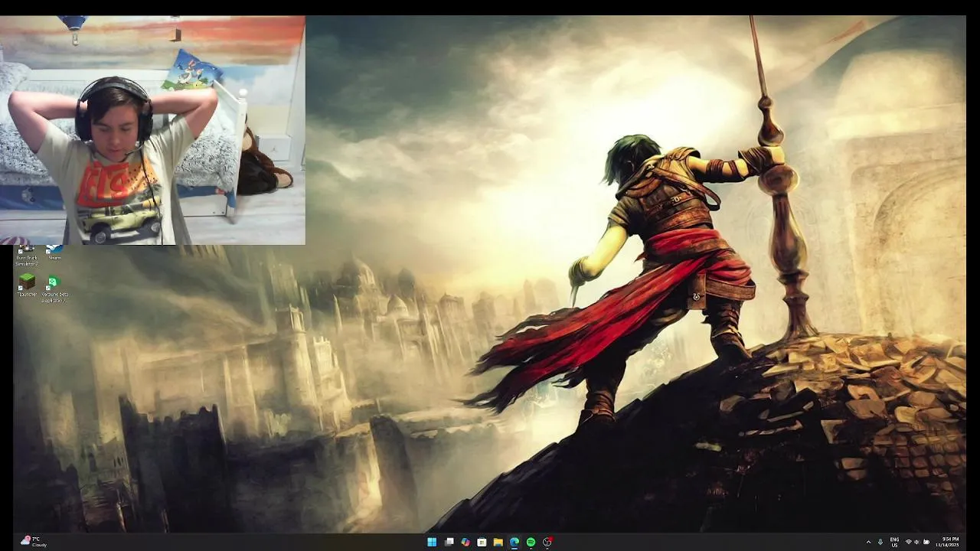980x551 pixels.
Task: Click the speaker volume tray icon
Action: 917,542
